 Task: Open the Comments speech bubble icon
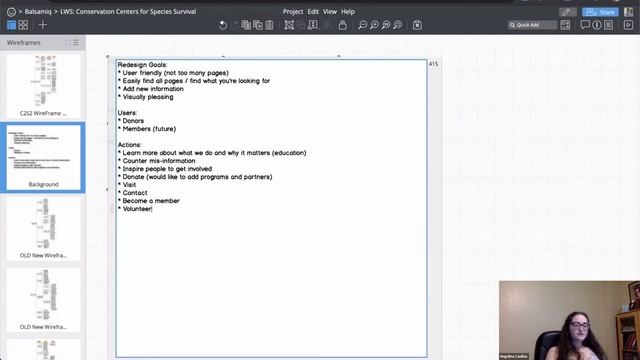coord(585,25)
